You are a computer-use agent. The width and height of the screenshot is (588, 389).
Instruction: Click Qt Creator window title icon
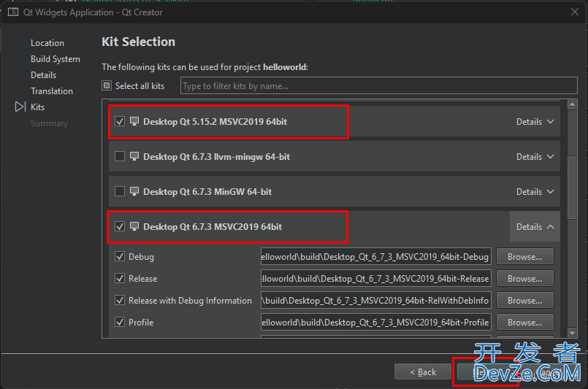13,12
